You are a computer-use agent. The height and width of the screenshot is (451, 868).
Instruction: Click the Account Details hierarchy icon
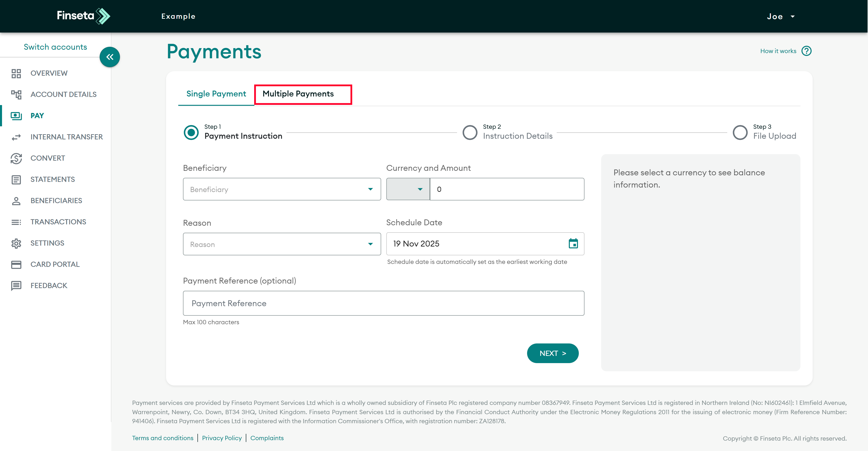coord(16,94)
